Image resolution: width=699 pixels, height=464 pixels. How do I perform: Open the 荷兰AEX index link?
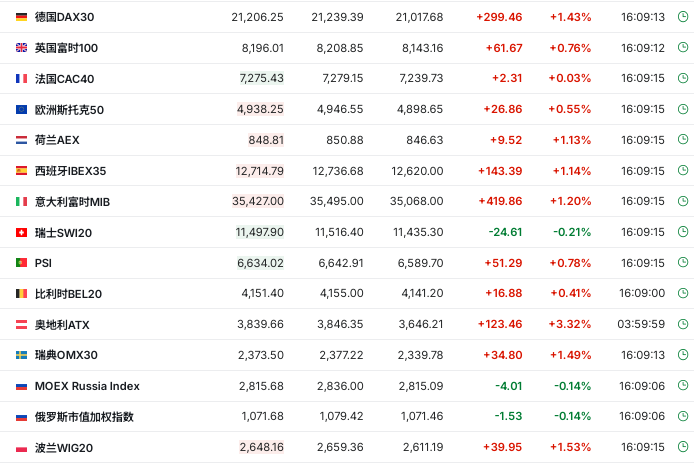click(57, 140)
